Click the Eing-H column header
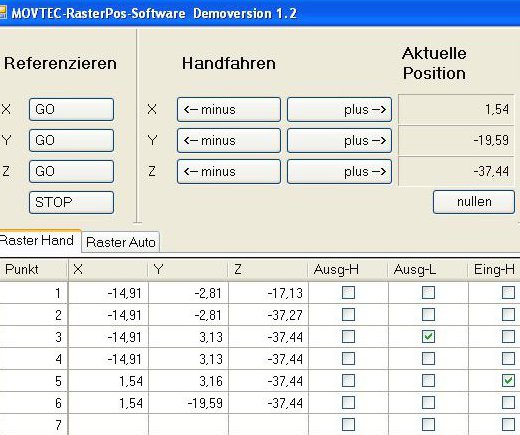 pyautogui.click(x=494, y=269)
